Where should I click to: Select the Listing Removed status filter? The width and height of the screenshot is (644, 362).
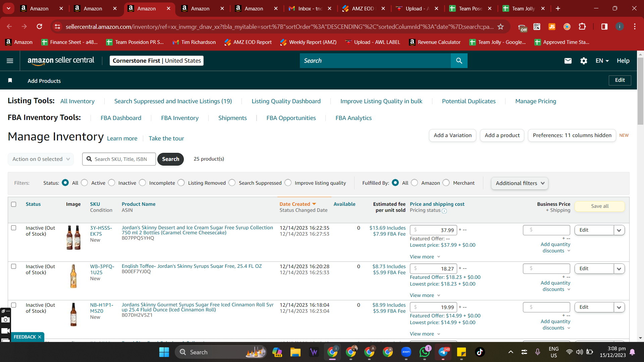click(x=181, y=183)
